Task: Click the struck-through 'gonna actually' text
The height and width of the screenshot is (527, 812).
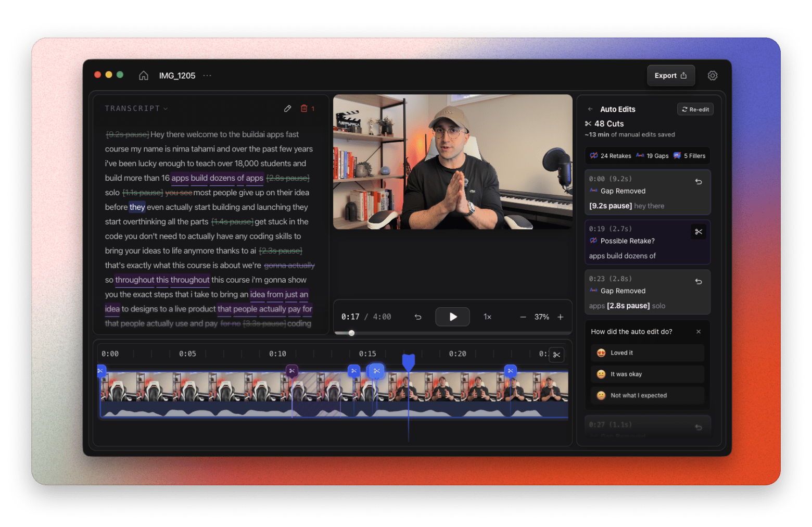Action: click(x=289, y=266)
